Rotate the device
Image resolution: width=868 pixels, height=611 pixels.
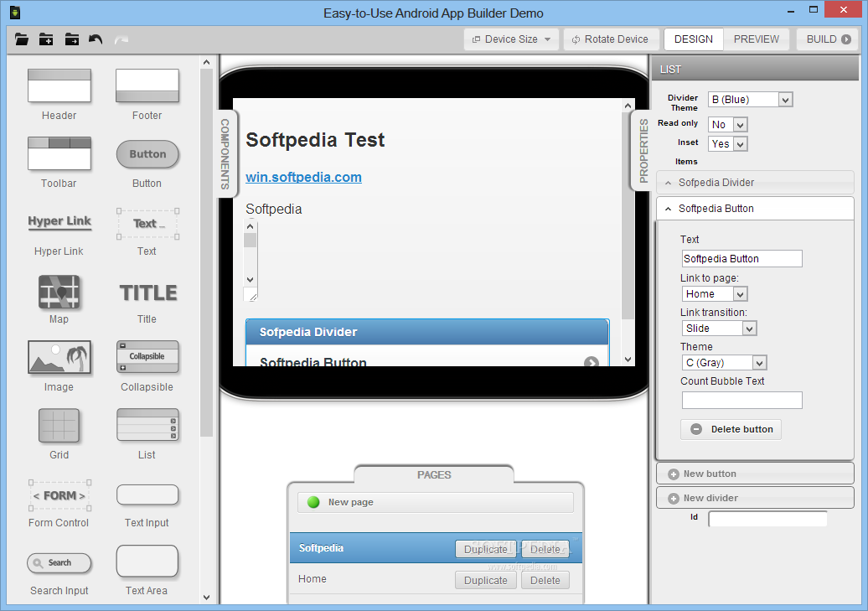point(610,39)
